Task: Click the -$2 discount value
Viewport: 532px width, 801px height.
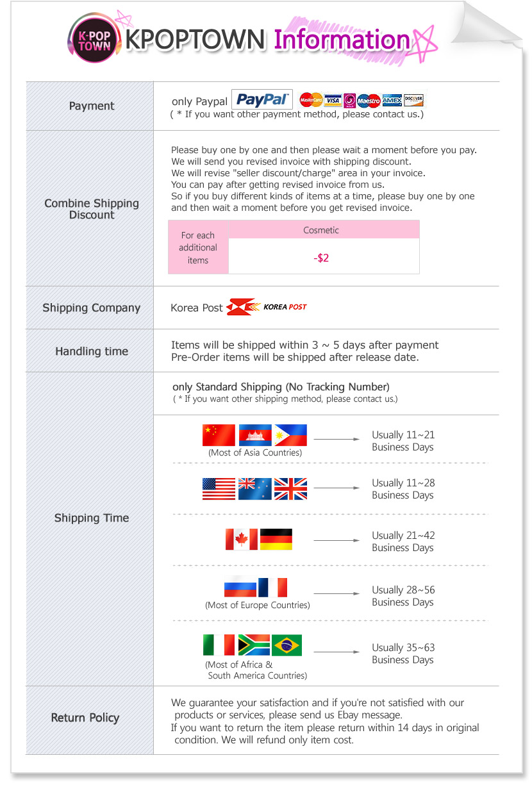Action: (322, 258)
